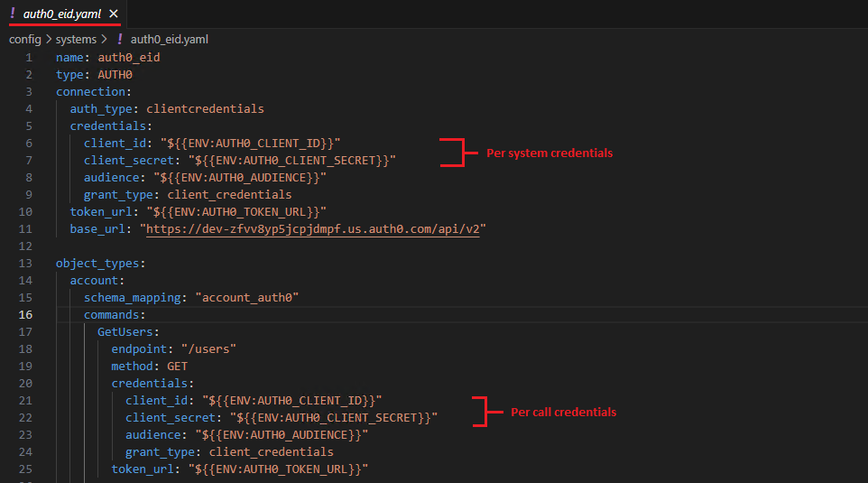Follow the auth0.com base_url link
868x483 pixels.
pos(313,229)
